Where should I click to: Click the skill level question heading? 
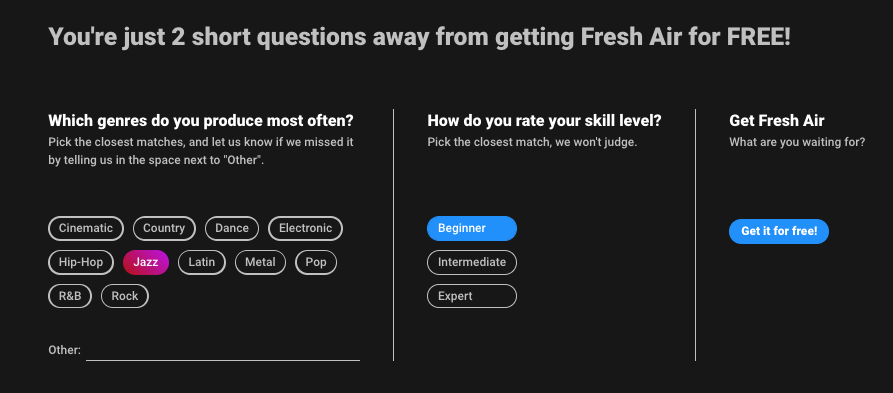point(544,121)
